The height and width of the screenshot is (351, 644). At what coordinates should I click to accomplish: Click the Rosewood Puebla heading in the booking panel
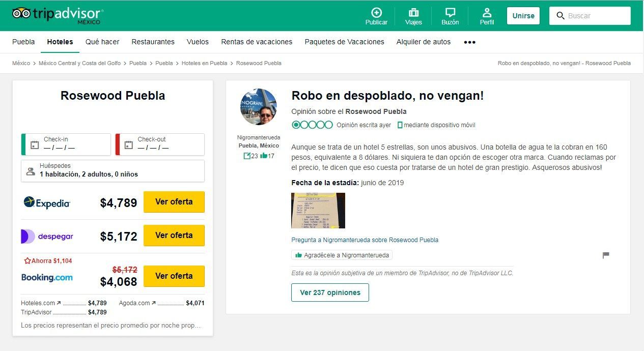click(x=113, y=96)
